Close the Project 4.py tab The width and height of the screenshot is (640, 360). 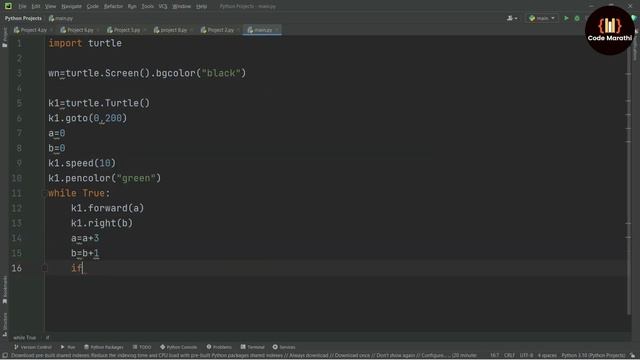pyautogui.click(x=51, y=30)
